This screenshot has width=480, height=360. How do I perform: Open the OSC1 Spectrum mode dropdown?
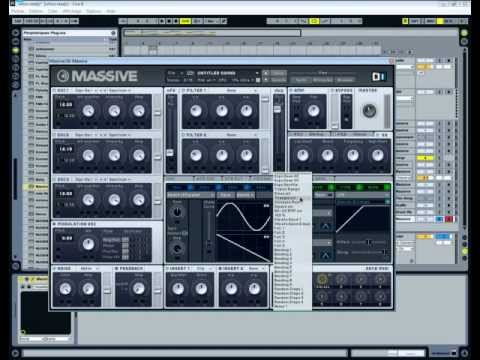(x=120, y=91)
